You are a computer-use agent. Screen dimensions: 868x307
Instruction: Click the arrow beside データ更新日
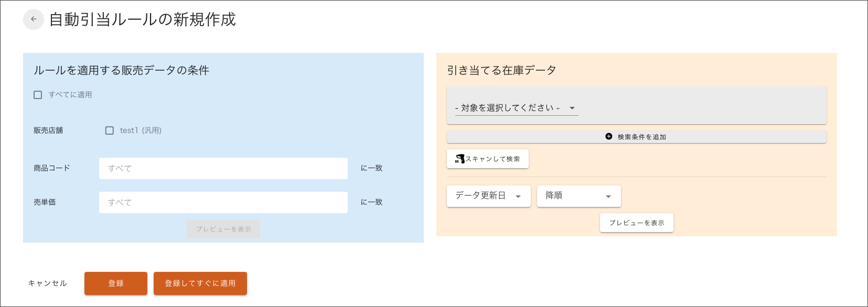[518, 196]
